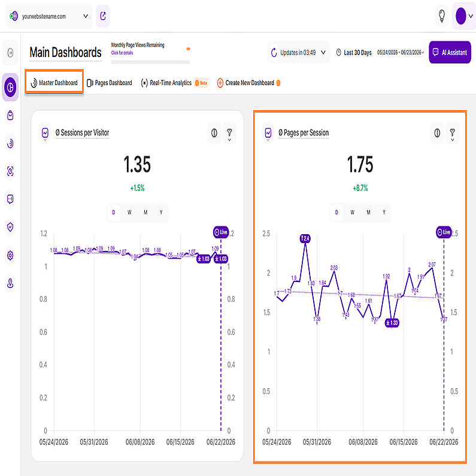Open the AI Assistant button
The width and height of the screenshot is (476, 476).
pyautogui.click(x=450, y=53)
